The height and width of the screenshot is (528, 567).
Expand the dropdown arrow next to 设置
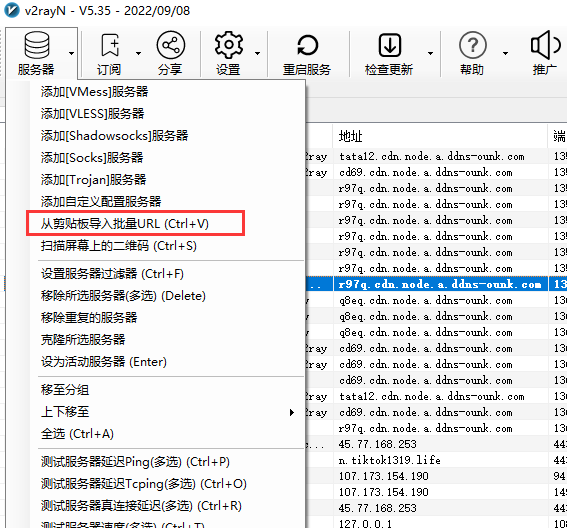pyautogui.click(x=257, y=53)
